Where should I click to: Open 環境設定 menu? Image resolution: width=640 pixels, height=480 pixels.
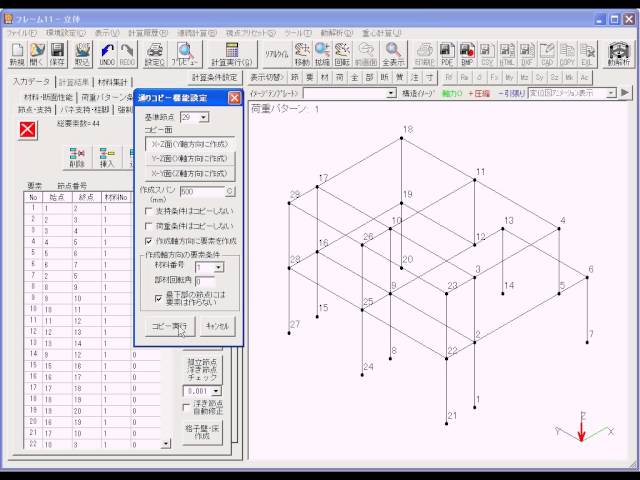[x=66, y=33]
